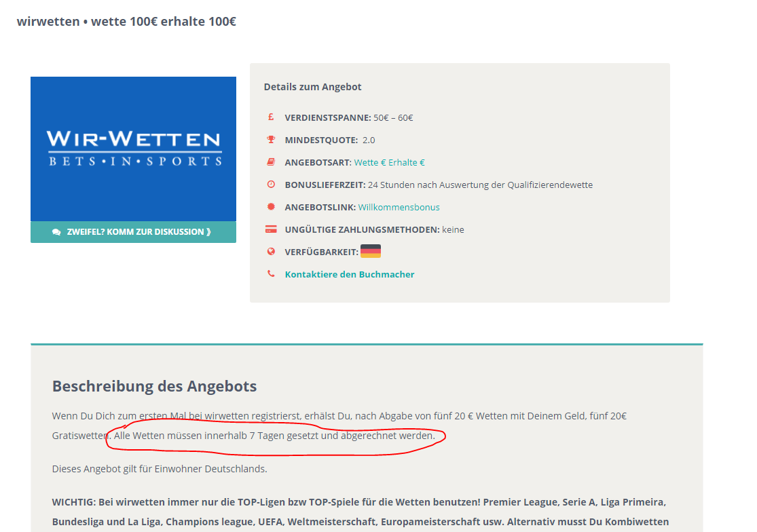The width and height of the screenshot is (757, 532).
Task: Open the Zweifel? Komm zur Diskussion button
Action: pos(133,232)
